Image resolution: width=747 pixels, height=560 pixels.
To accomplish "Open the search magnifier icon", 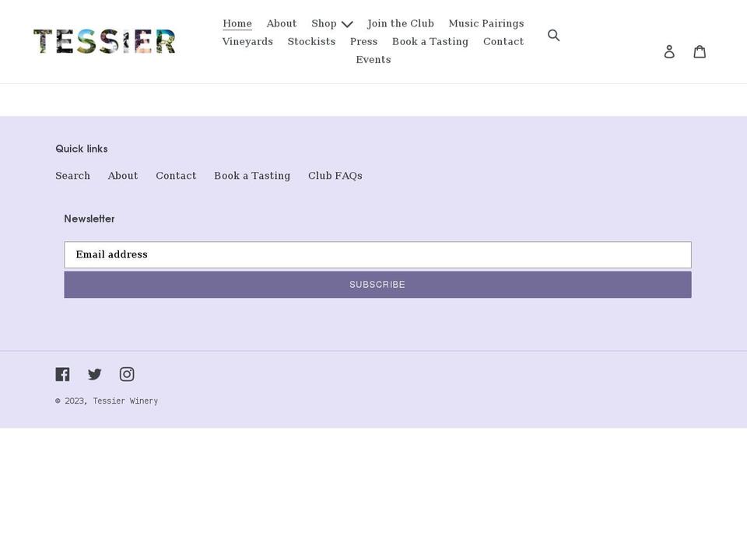I will (x=553, y=35).
